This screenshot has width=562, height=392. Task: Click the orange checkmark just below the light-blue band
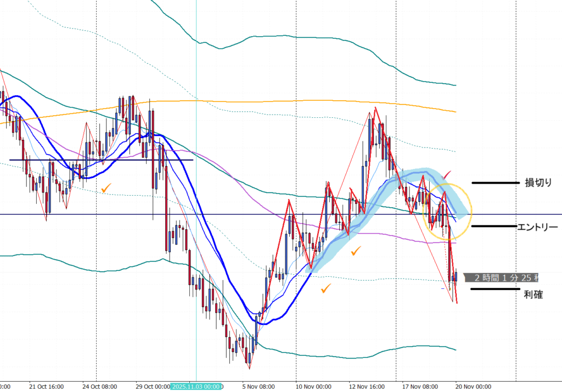pyautogui.click(x=356, y=251)
